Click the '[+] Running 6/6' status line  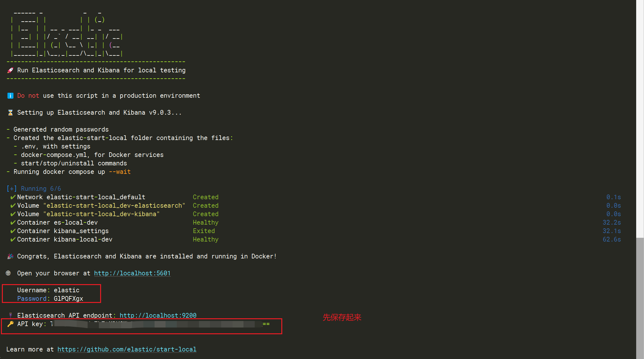pyautogui.click(x=34, y=189)
